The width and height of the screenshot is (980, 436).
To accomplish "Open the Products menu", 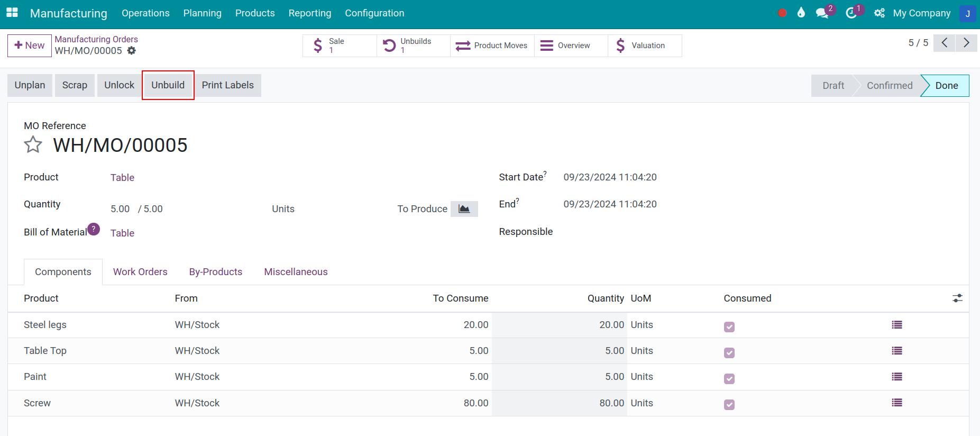I will point(255,13).
